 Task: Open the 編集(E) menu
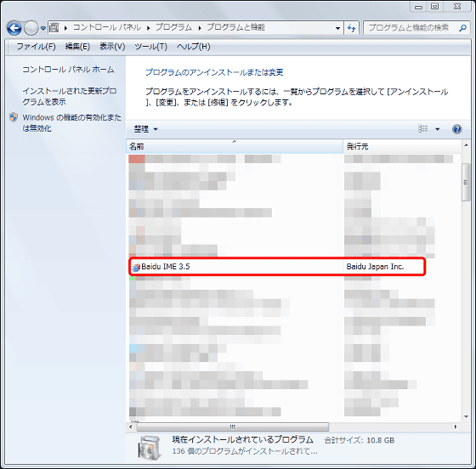tap(77, 47)
